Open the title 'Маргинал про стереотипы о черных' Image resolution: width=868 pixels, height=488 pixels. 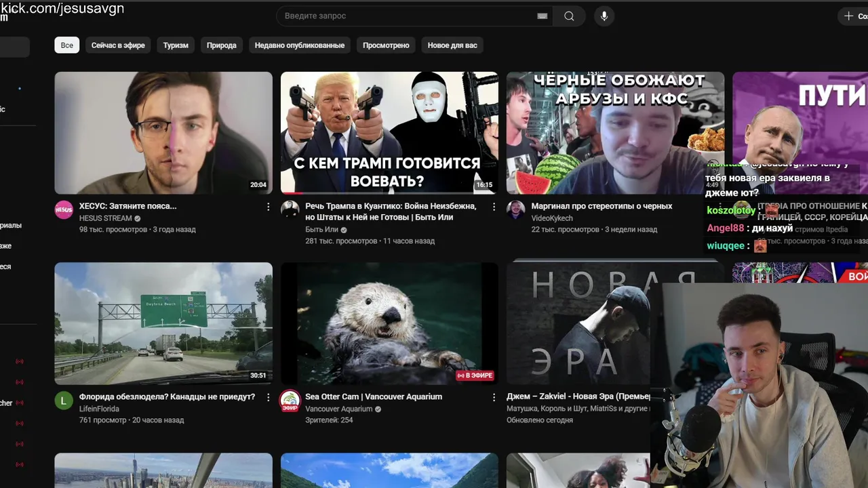tap(601, 206)
